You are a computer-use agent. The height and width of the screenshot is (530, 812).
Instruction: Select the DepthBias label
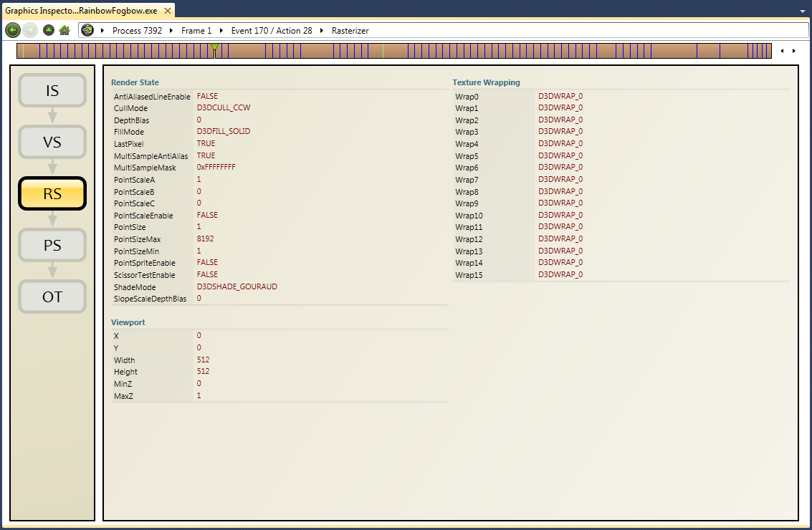pos(132,120)
